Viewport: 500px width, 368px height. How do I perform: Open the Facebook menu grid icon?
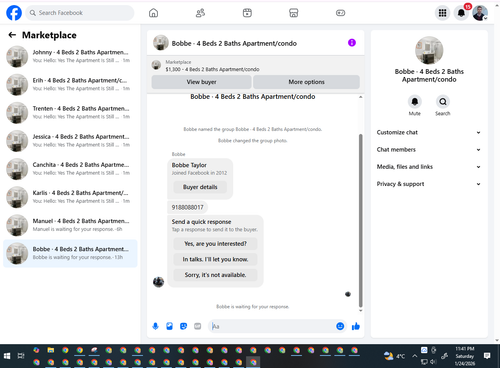[442, 13]
